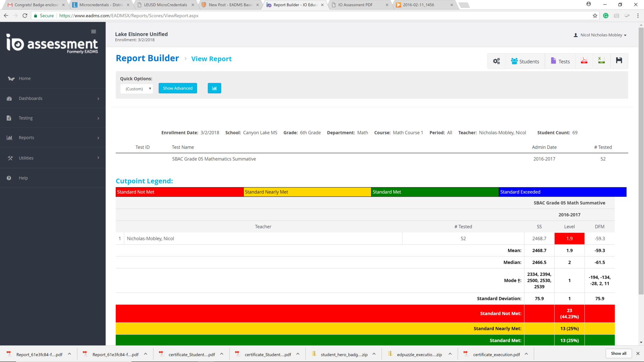Open Nicol Nicholas-Mobley user dropdown

601,35
